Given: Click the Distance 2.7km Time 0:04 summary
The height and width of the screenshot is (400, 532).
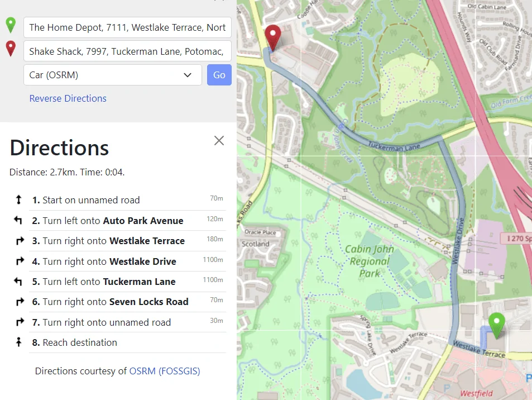Looking at the screenshot, I should 67,172.
